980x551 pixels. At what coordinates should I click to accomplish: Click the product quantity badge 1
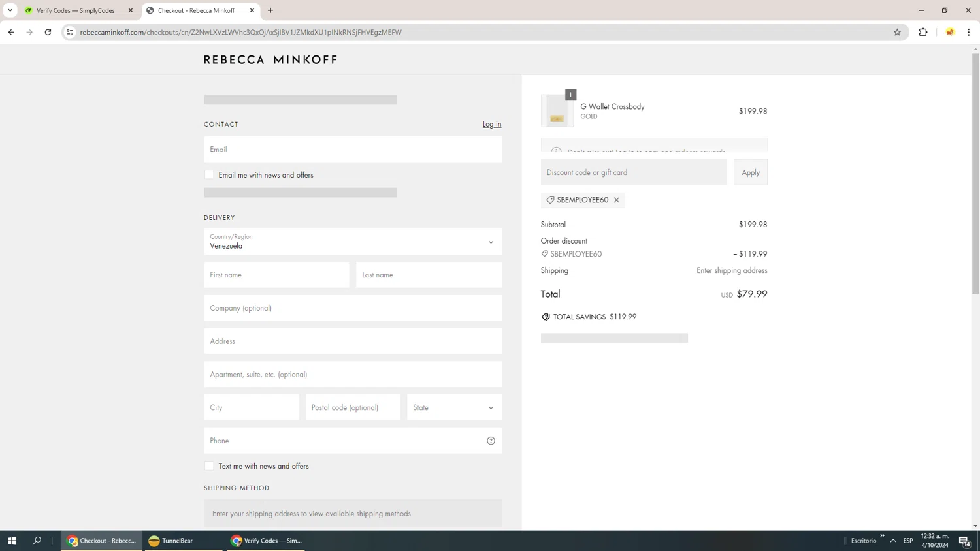click(x=571, y=95)
